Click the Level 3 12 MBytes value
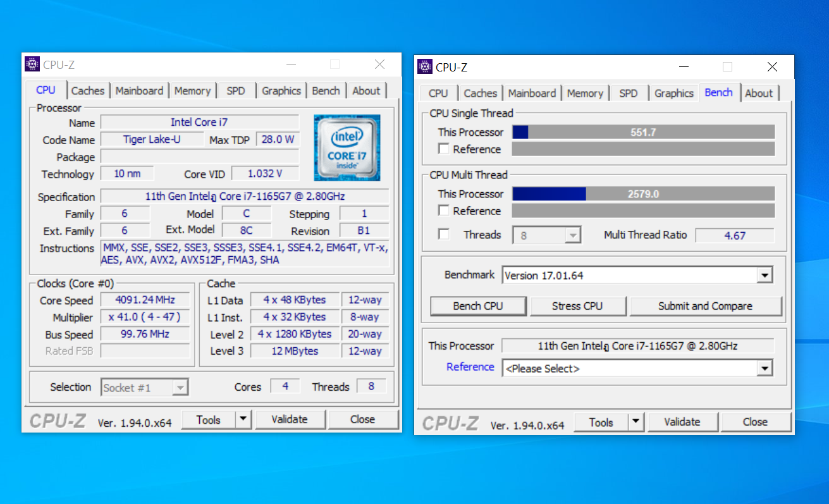The height and width of the screenshot is (504, 829). 295,351
